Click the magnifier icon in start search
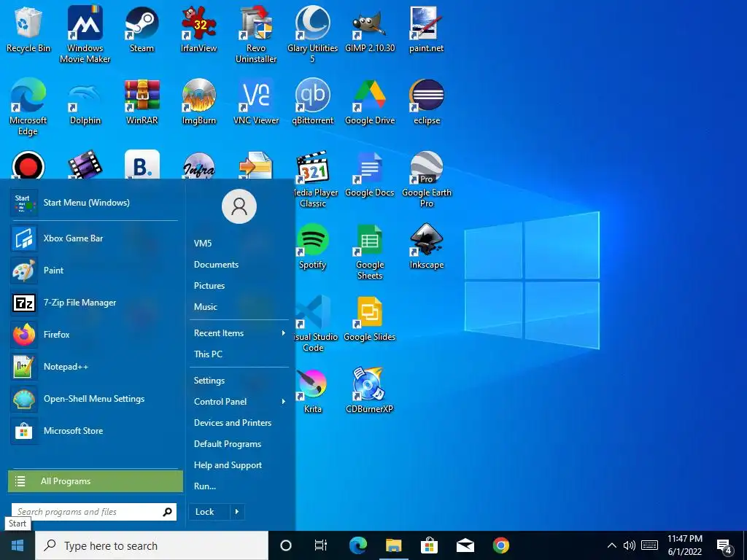 [167, 512]
